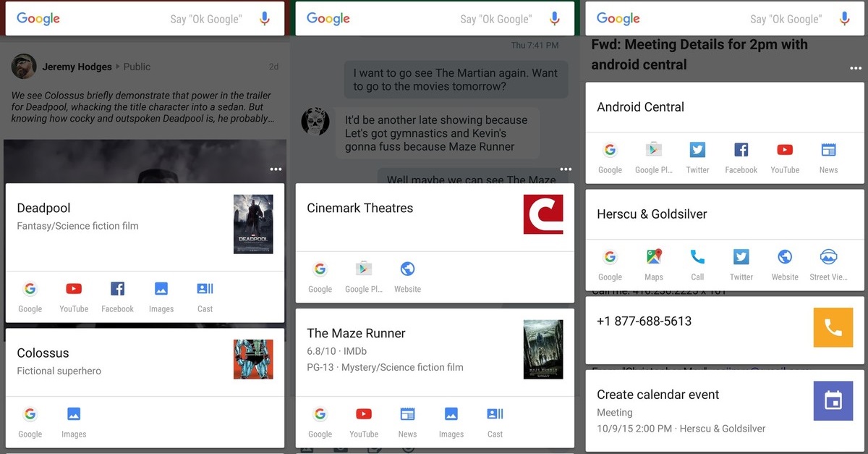Open Google Play from Cinemark Theatres card

tap(364, 277)
